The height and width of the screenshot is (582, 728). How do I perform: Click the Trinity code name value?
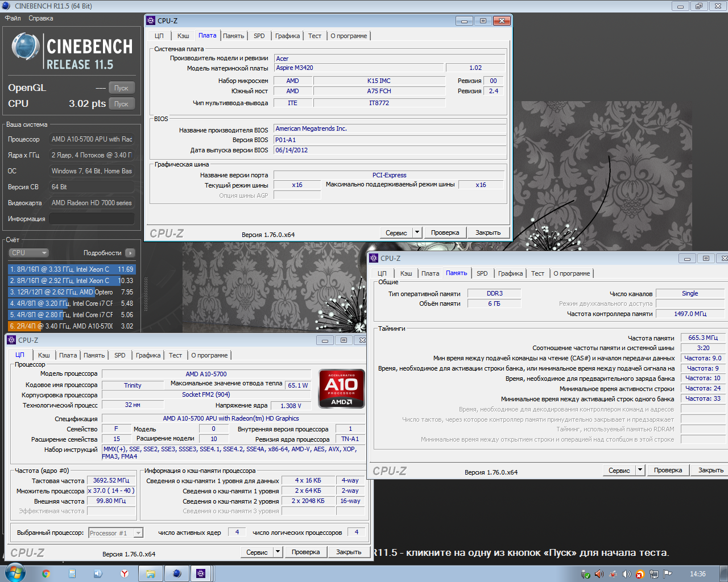click(x=133, y=385)
